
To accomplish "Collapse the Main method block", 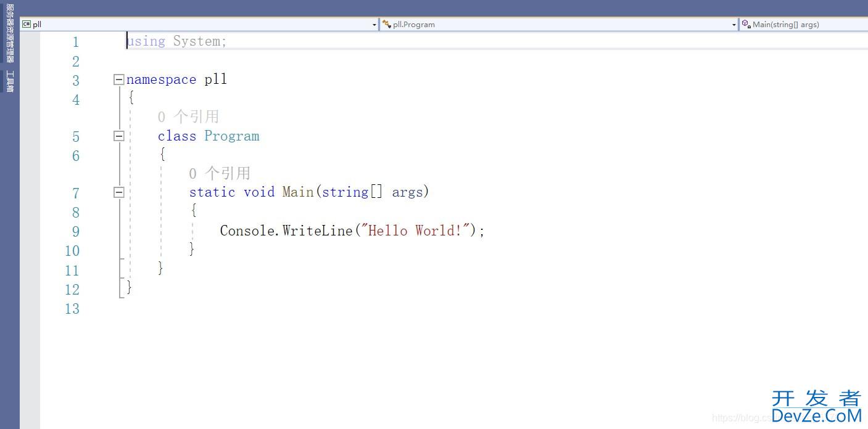I will tap(119, 192).
